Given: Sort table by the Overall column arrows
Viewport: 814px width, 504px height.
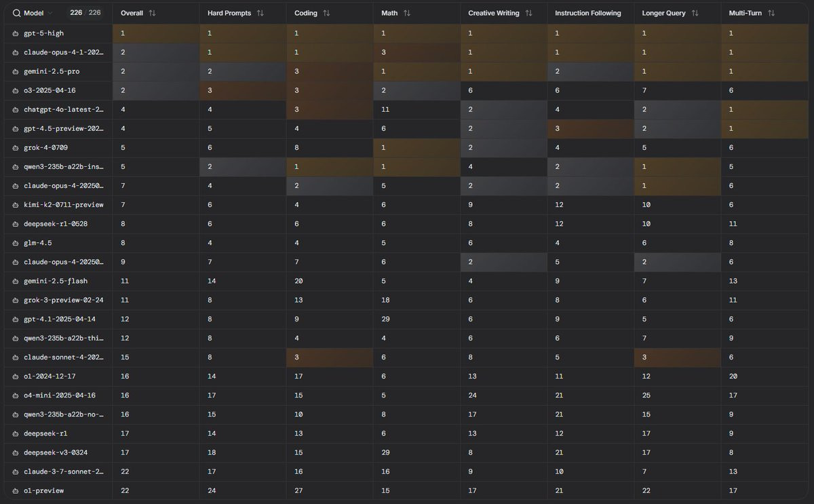Looking at the screenshot, I should [152, 13].
